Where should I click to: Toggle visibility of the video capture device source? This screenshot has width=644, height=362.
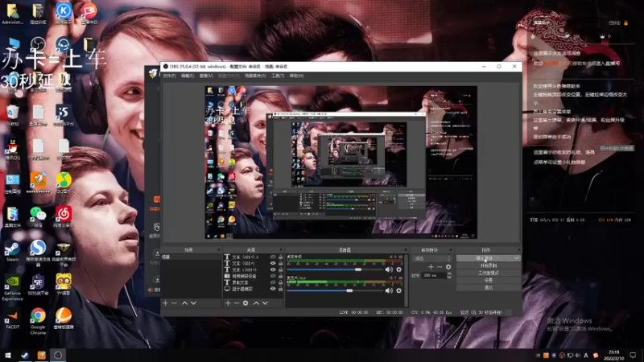tap(273, 276)
